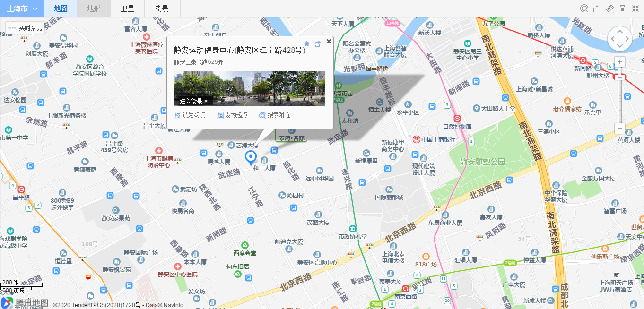The height and width of the screenshot is (309, 644).
Task: Select the ruler distance measuring tool
Action: [x=610, y=9]
